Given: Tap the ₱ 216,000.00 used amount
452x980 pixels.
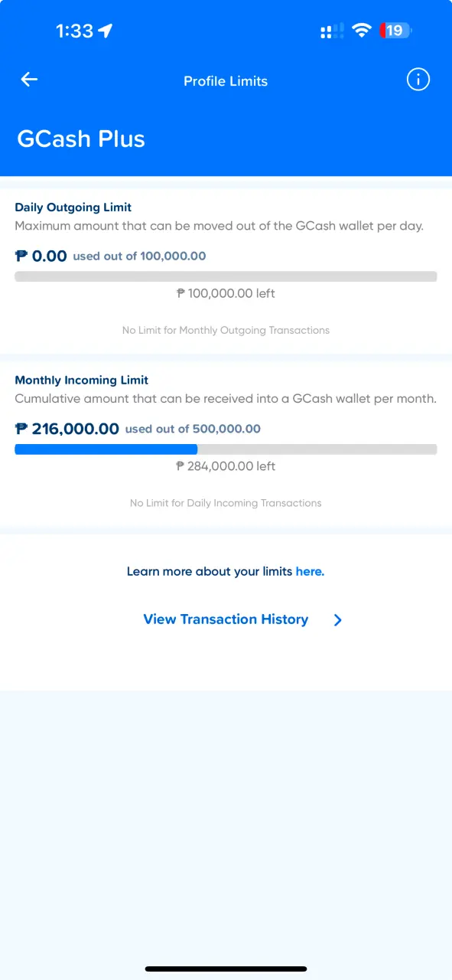Looking at the screenshot, I should [x=67, y=429].
